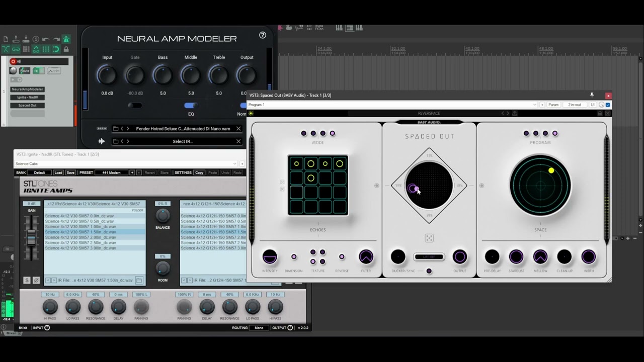
Task: Go to next model file arrow in NAM
Action: (128, 129)
